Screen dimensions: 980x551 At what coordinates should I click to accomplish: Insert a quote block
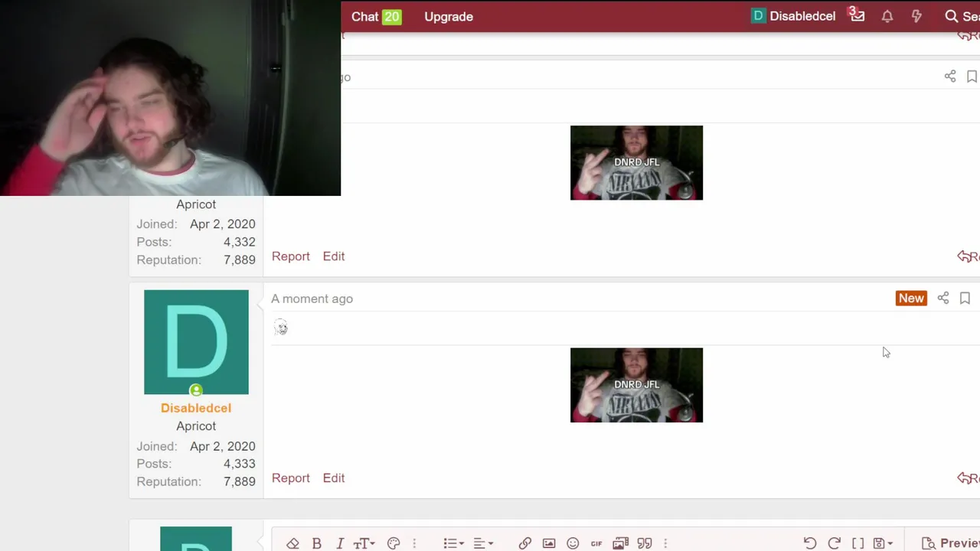645,543
